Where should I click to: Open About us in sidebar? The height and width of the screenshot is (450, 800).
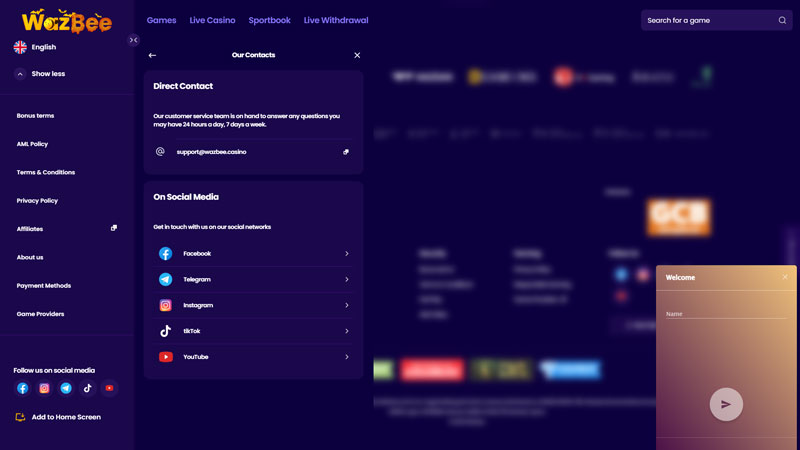coord(30,257)
